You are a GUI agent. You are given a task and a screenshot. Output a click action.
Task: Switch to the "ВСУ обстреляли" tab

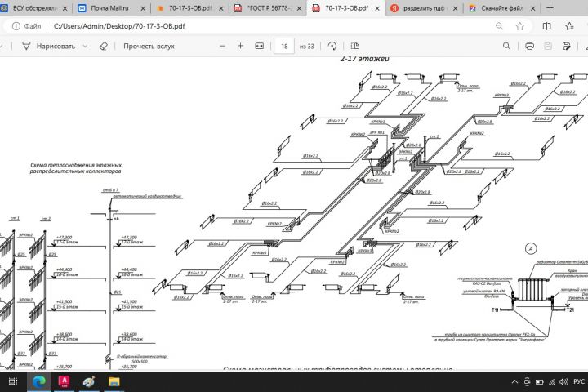(x=35, y=8)
